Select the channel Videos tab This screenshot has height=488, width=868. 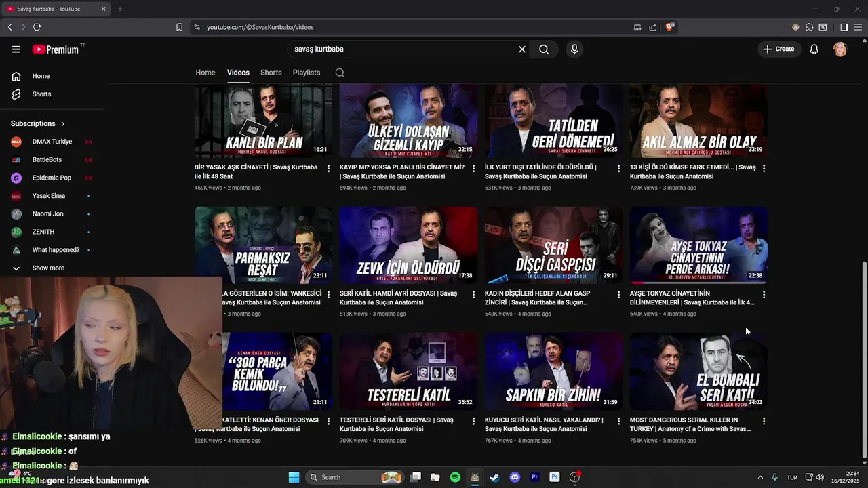coord(238,73)
